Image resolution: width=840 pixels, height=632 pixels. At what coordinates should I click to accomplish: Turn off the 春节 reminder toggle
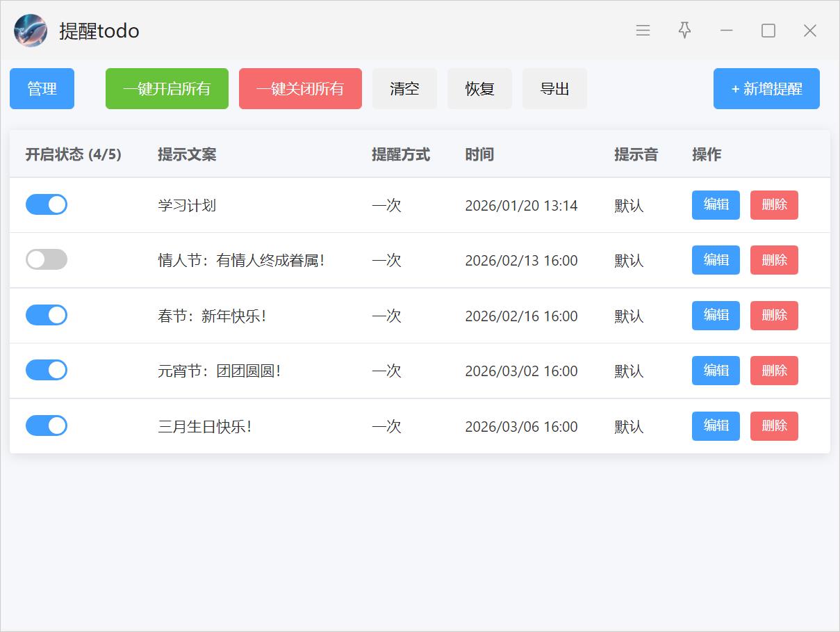(47, 315)
